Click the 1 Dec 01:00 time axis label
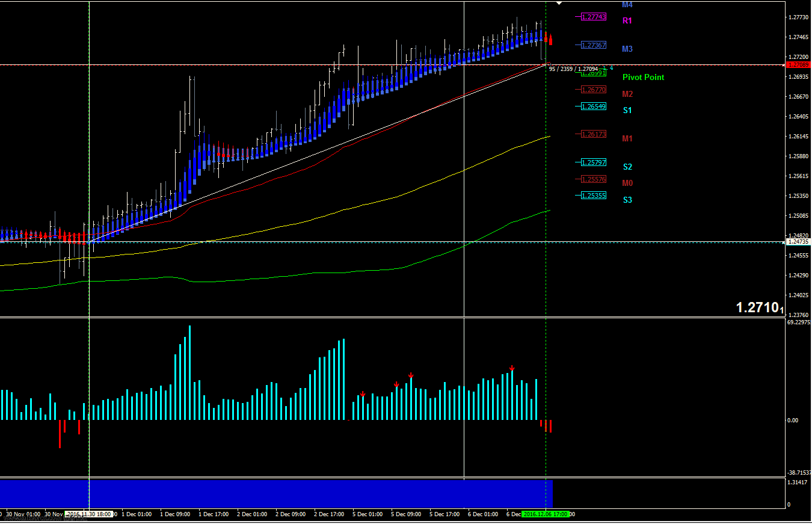The width and height of the screenshot is (812, 524). (x=137, y=514)
